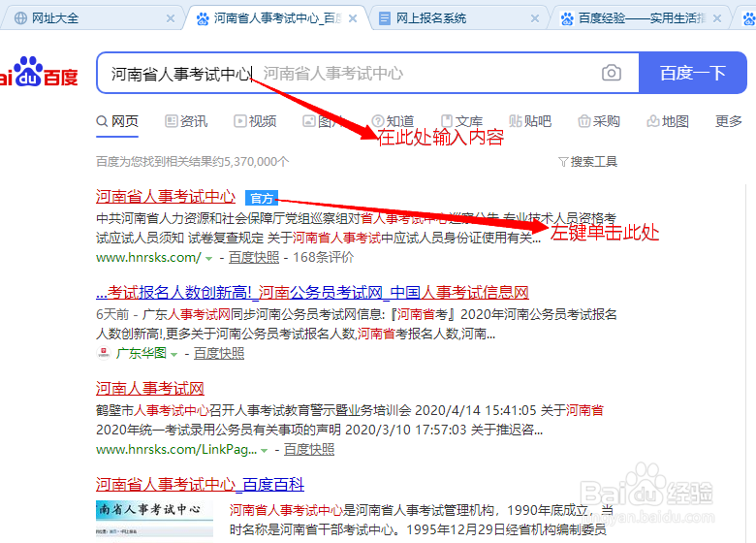
Task: Click paw icon on 百度经验 tab
Action: click(x=567, y=18)
